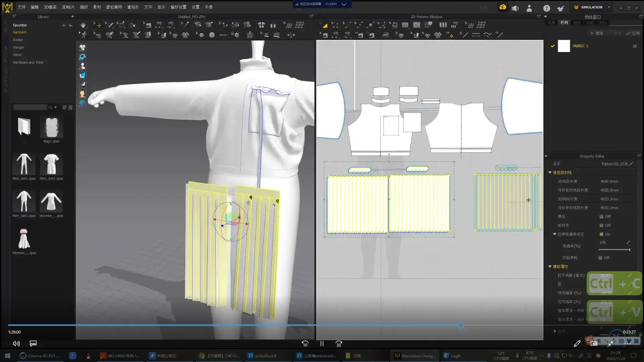Open the SIMULATION mode dropdown

[609, 7]
